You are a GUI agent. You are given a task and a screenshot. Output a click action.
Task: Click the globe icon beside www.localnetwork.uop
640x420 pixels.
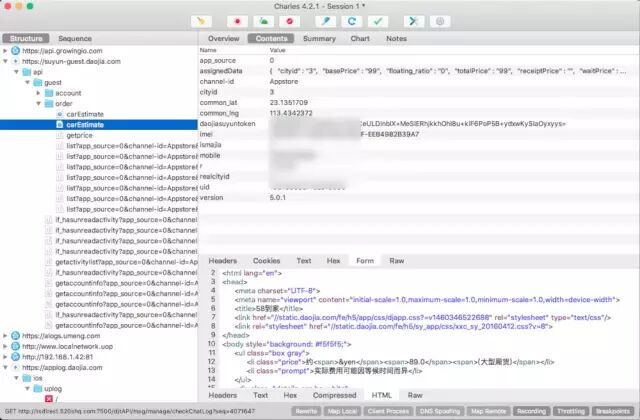16,346
